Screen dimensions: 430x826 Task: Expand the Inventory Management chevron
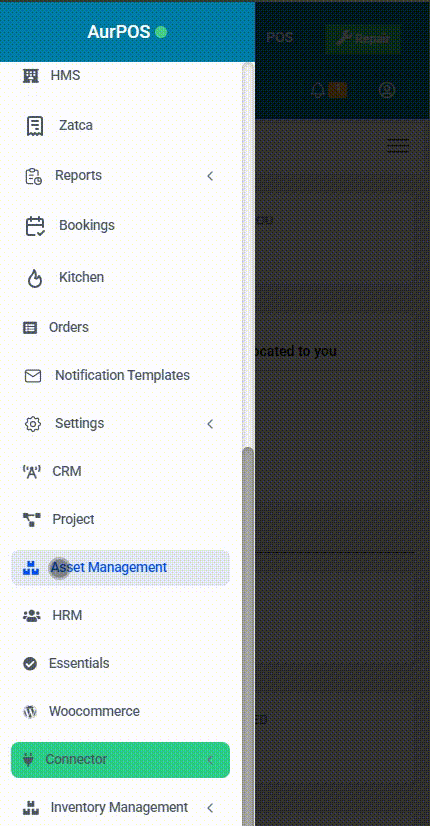pos(210,808)
